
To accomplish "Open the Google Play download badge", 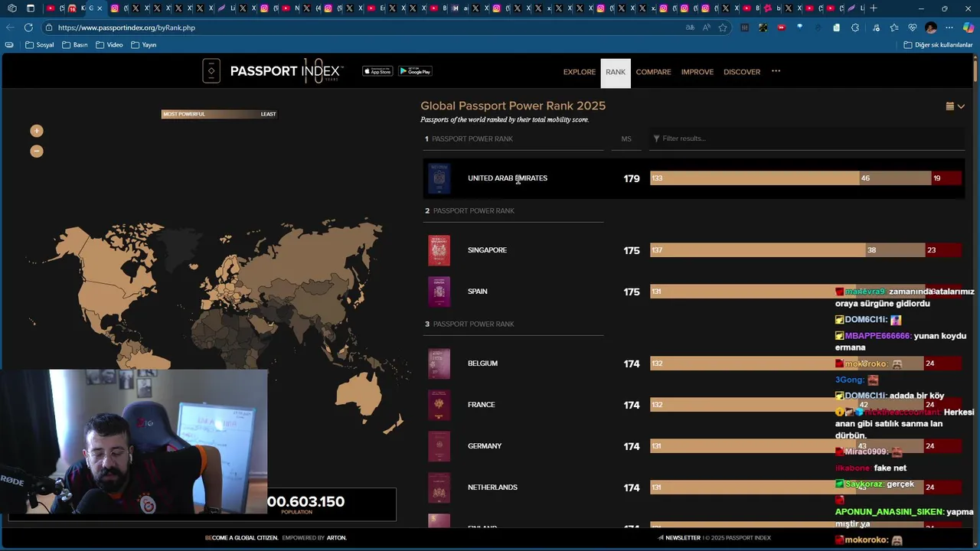I will pyautogui.click(x=415, y=71).
